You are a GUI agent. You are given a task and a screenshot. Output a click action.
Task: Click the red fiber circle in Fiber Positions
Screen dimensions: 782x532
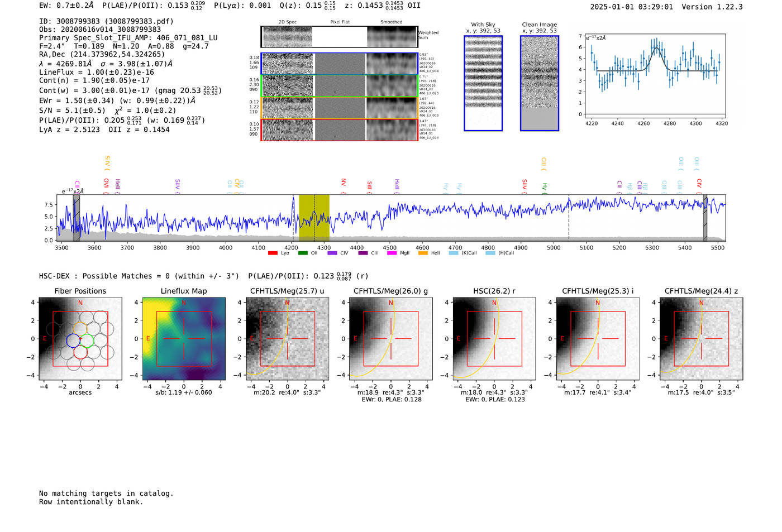80,352
